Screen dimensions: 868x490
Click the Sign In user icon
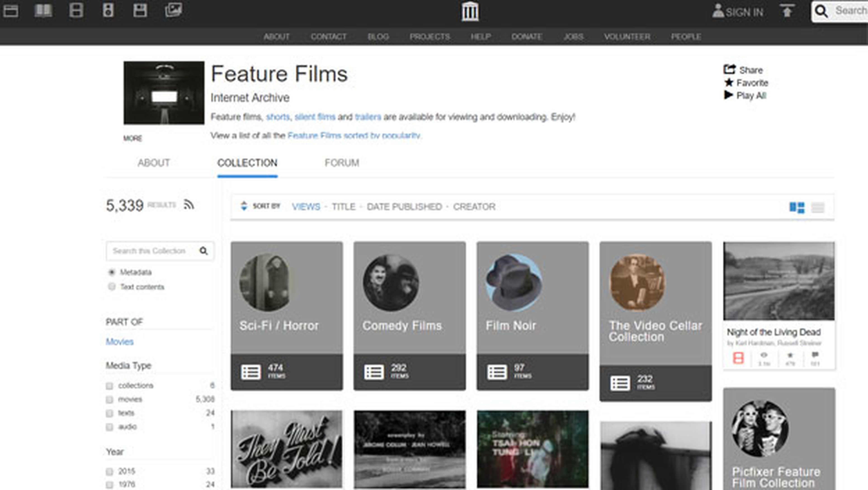pos(718,11)
